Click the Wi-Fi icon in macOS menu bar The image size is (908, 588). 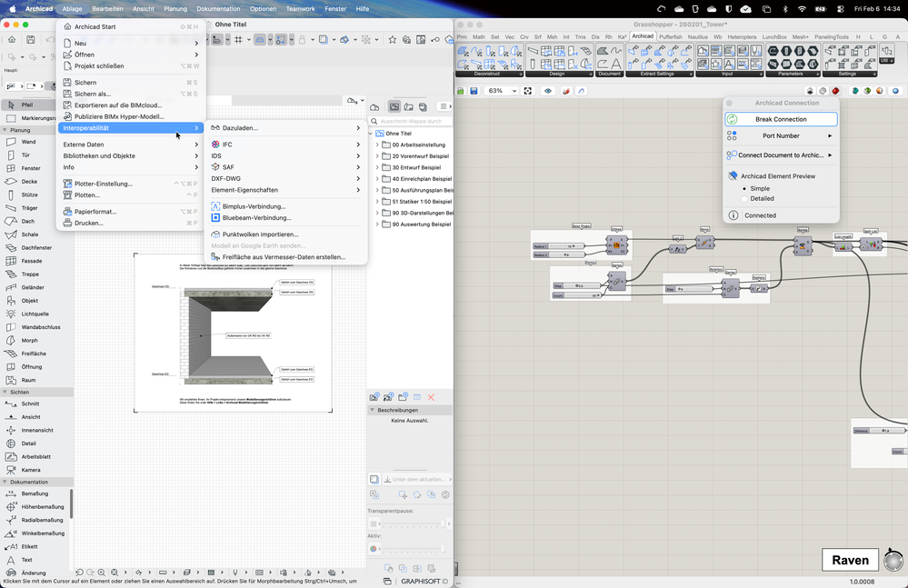point(802,9)
